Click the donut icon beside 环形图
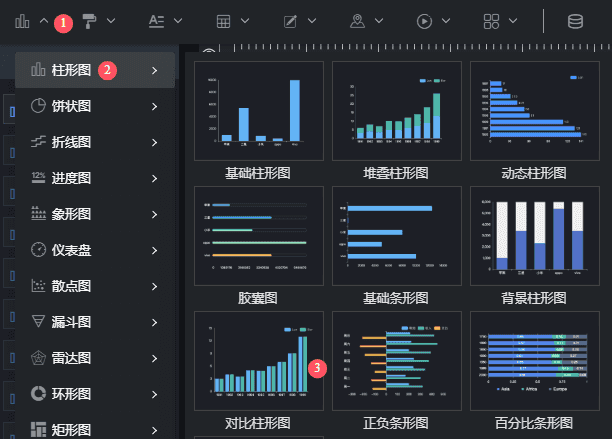Viewport: 612px width, 439px height. click(38, 394)
